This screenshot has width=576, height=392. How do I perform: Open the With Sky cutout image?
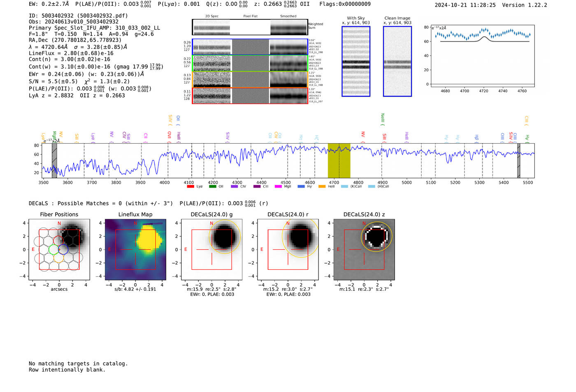click(356, 61)
